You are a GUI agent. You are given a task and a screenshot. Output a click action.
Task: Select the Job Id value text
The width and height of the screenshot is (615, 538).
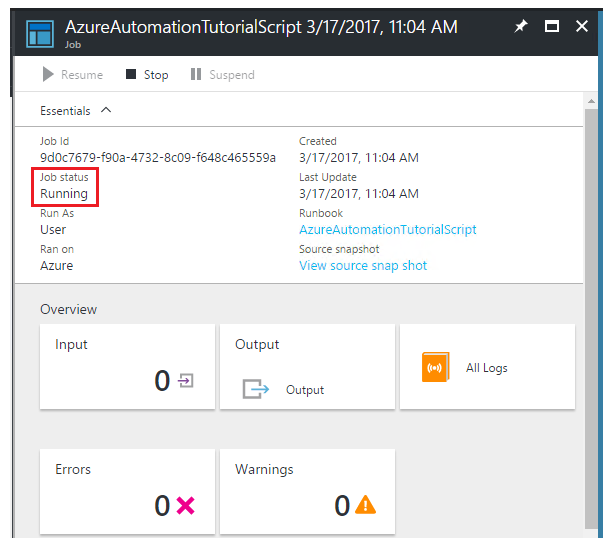click(158, 158)
